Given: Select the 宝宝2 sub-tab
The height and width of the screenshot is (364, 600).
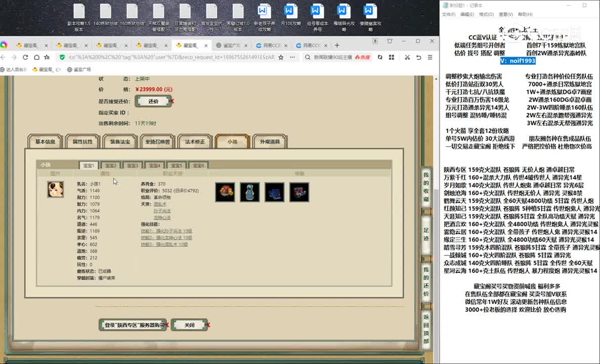Looking at the screenshot, I should coord(111,165).
